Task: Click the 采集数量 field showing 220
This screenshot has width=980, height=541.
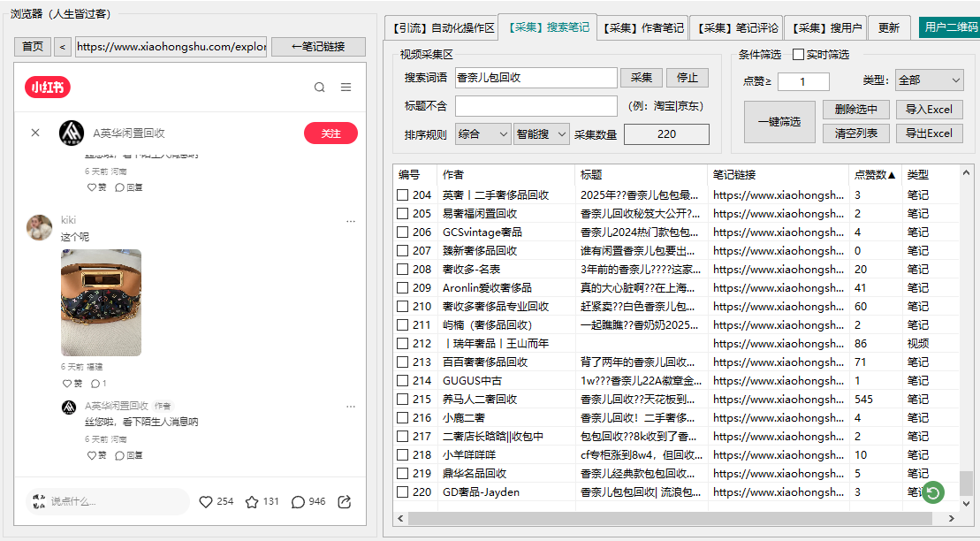Action: point(666,133)
